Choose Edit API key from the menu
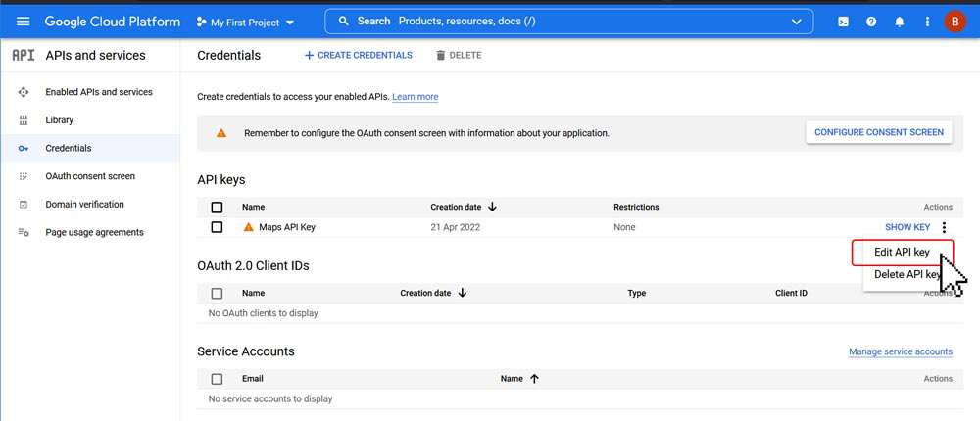 tap(902, 253)
